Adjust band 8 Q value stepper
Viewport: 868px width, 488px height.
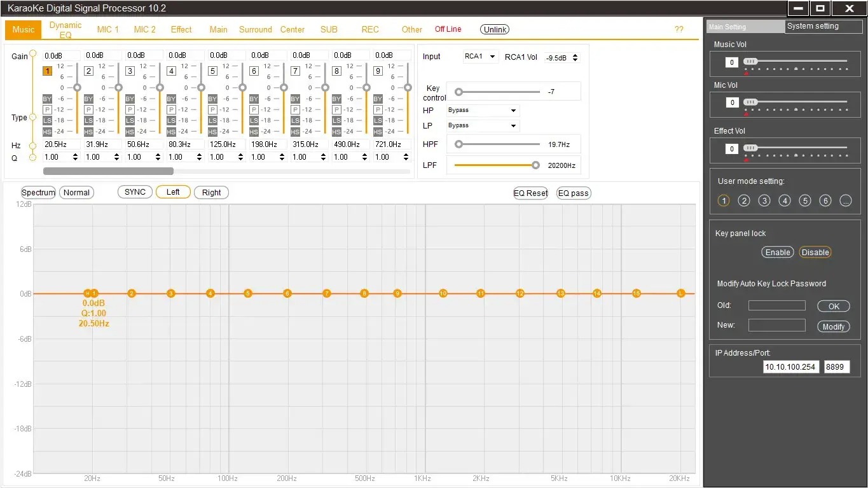coord(364,157)
